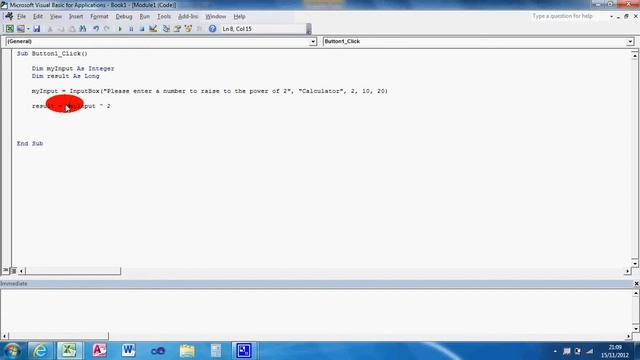The image size is (640, 360).
Task: Open the Project Explorer icon
Action: 166,29
